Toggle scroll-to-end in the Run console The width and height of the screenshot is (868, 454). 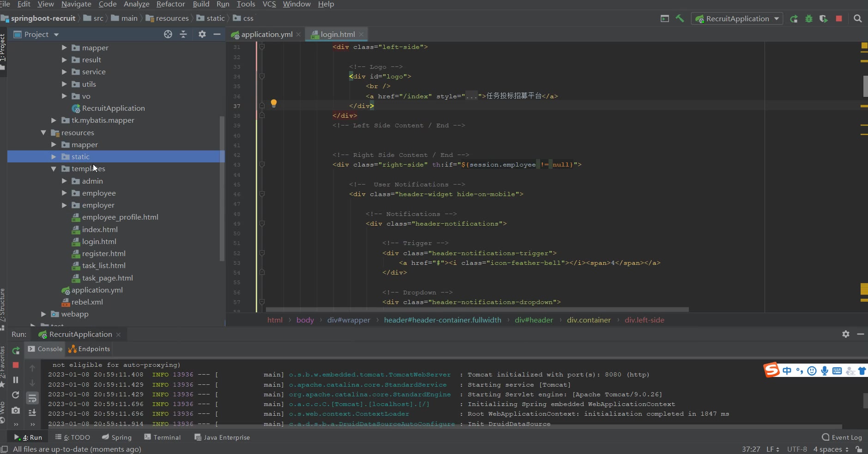point(32,412)
